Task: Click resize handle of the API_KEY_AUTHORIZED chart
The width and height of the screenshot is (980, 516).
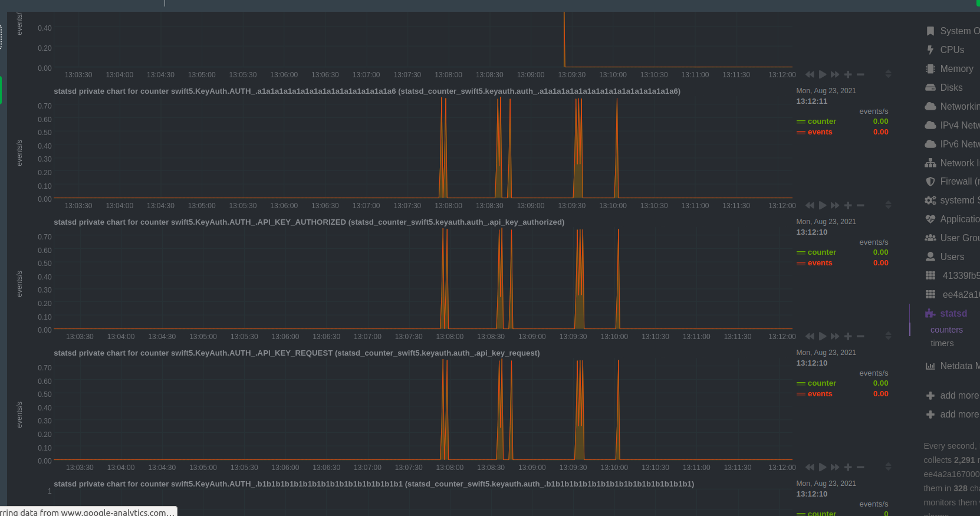Action: coord(888,336)
